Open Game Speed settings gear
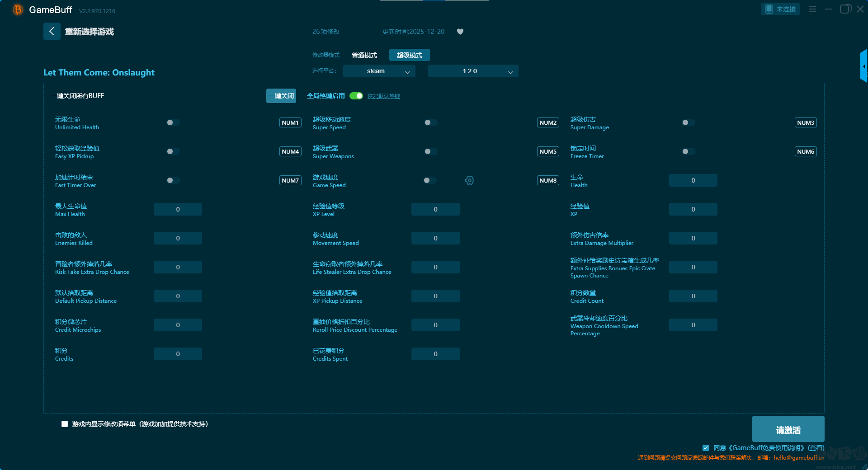Image resolution: width=868 pixels, height=470 pixels. [x=470, y=180]
